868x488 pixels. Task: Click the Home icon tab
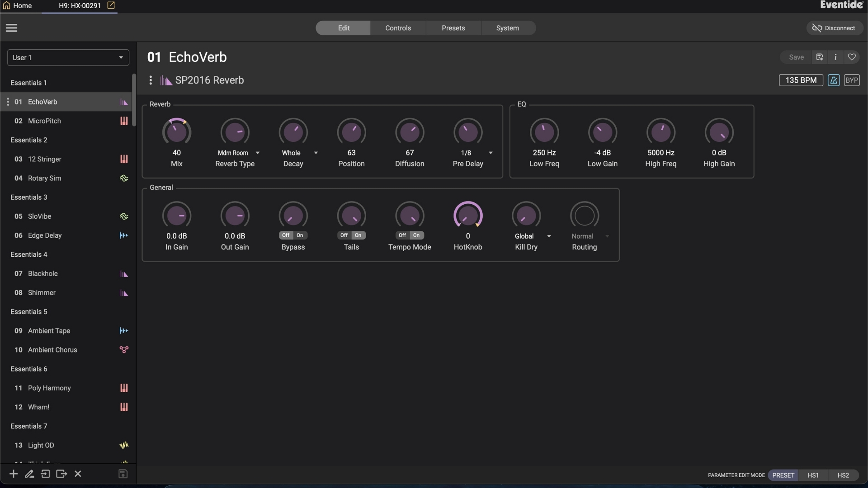coord(18,5)
